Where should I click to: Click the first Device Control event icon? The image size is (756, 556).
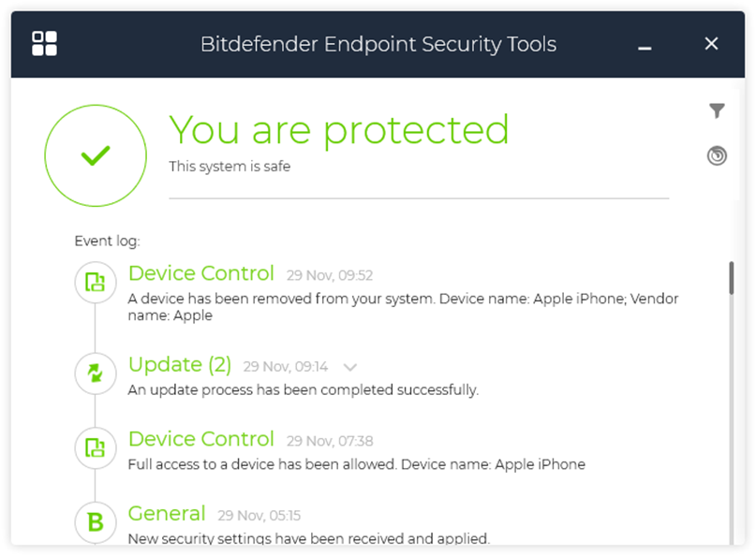pos(95,282)
